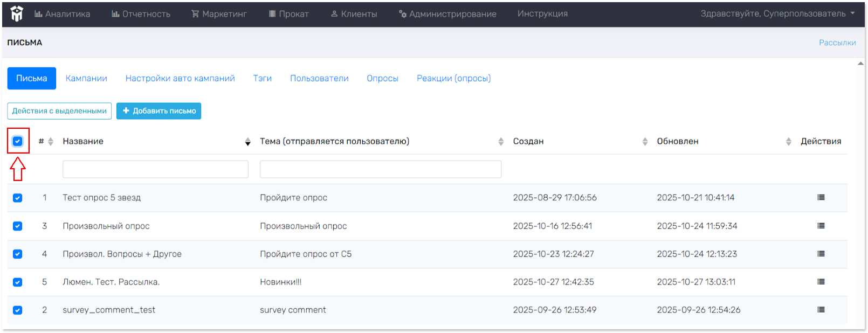Sort by 'Создан' column arrows
The image size is (868, 333).
645,142
